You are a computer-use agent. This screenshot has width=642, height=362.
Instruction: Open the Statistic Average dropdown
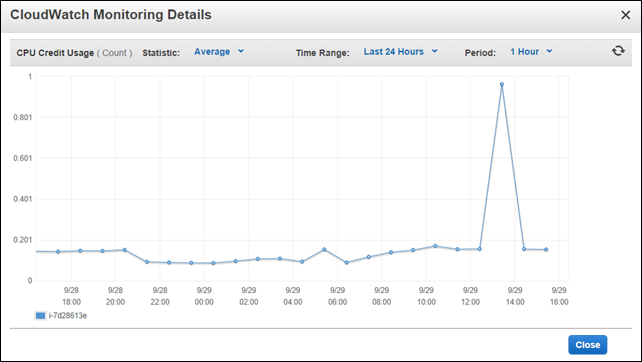219,52
